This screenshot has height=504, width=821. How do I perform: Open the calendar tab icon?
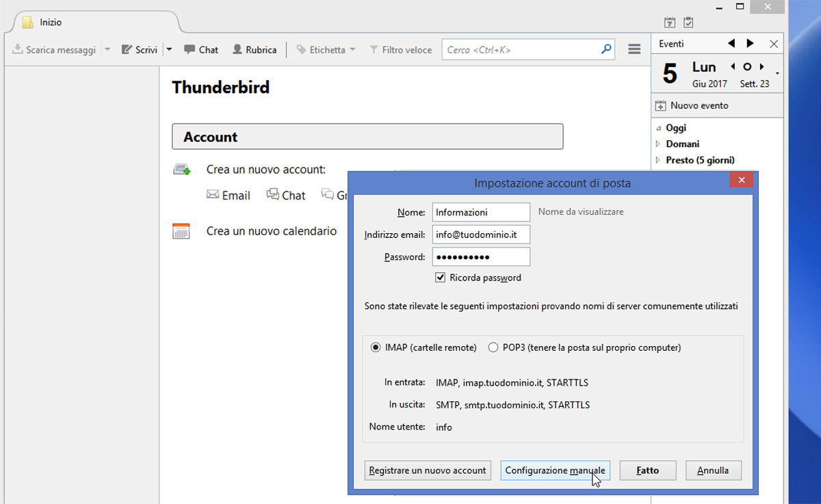click(670, 23)
